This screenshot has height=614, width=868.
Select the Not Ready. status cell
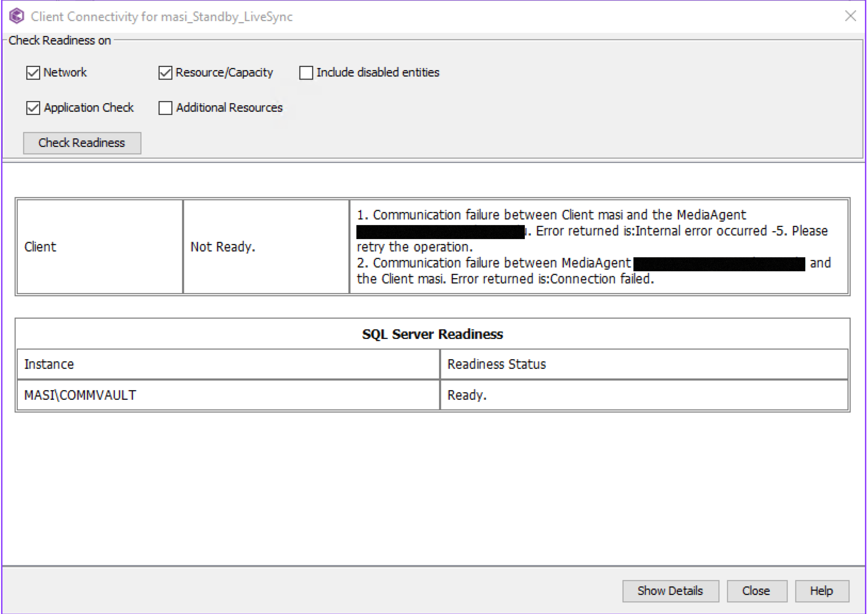(266, 246)
